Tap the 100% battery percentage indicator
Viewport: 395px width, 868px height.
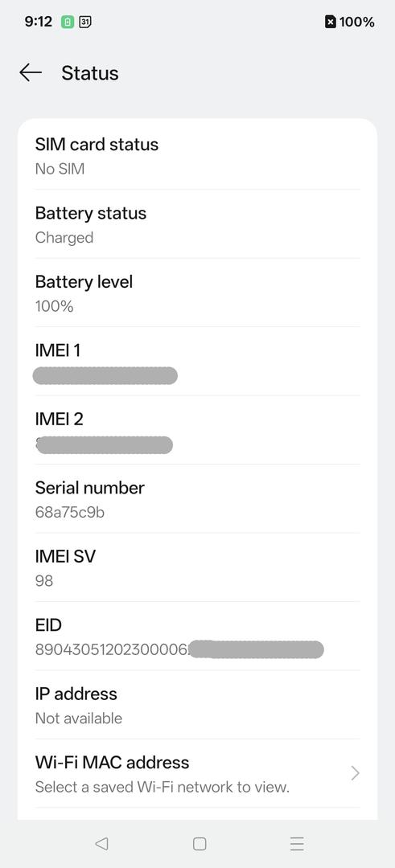tap(356, 23)
